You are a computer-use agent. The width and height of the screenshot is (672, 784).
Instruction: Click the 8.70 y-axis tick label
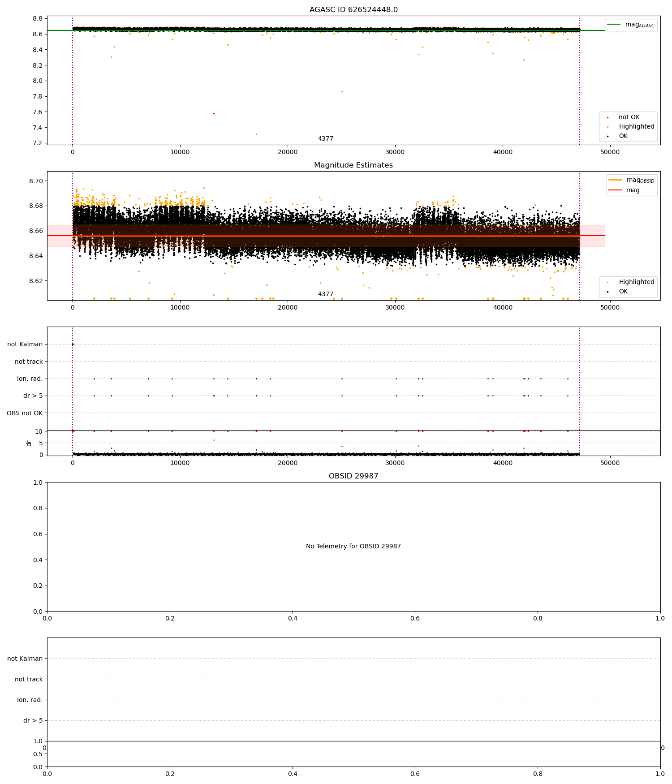coord(36,181)
